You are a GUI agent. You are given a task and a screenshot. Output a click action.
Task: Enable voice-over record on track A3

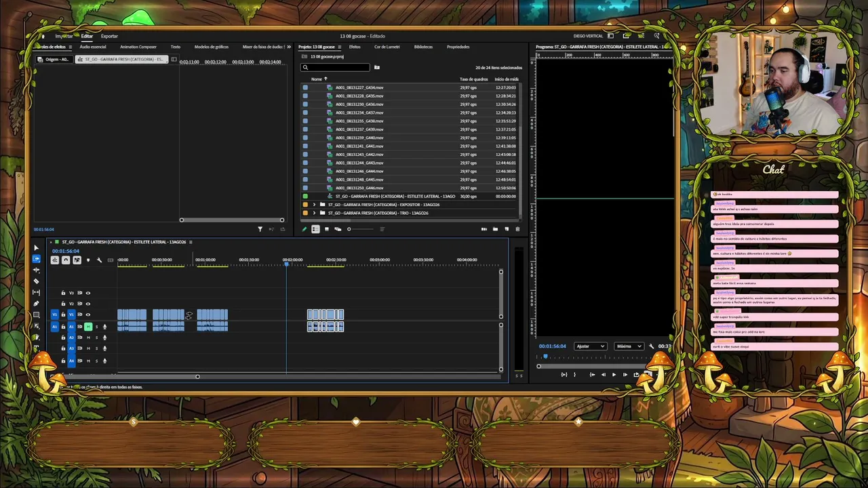point(104,348)
